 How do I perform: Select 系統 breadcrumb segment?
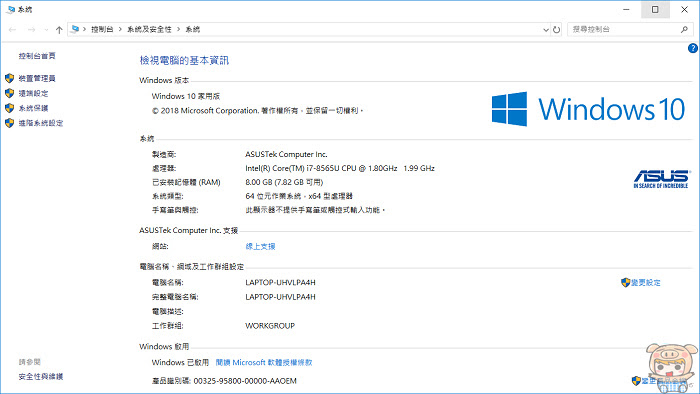pyautogui.click(x=192, y=29)
